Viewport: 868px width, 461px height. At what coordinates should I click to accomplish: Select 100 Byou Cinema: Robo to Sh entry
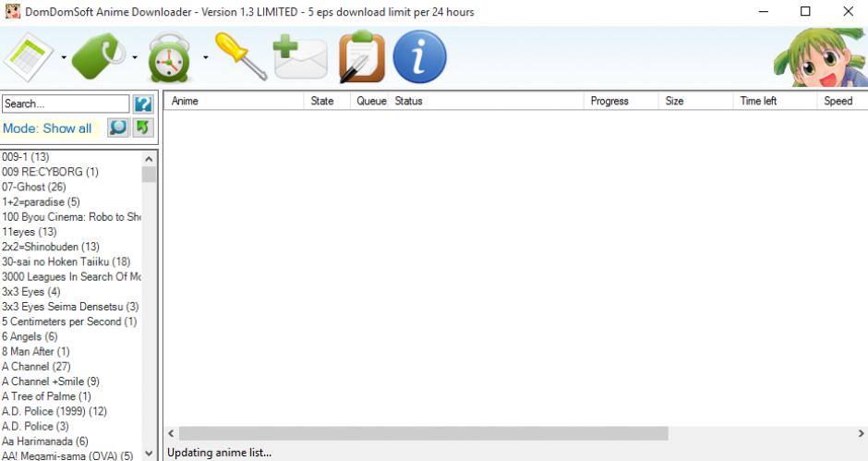pyautogui.click(x=71, y=217)
